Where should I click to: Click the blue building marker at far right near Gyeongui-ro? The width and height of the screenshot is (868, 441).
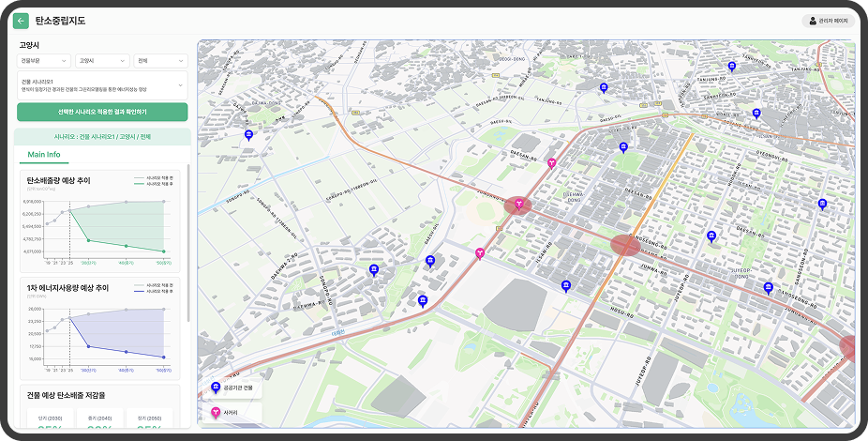(824, 205)
